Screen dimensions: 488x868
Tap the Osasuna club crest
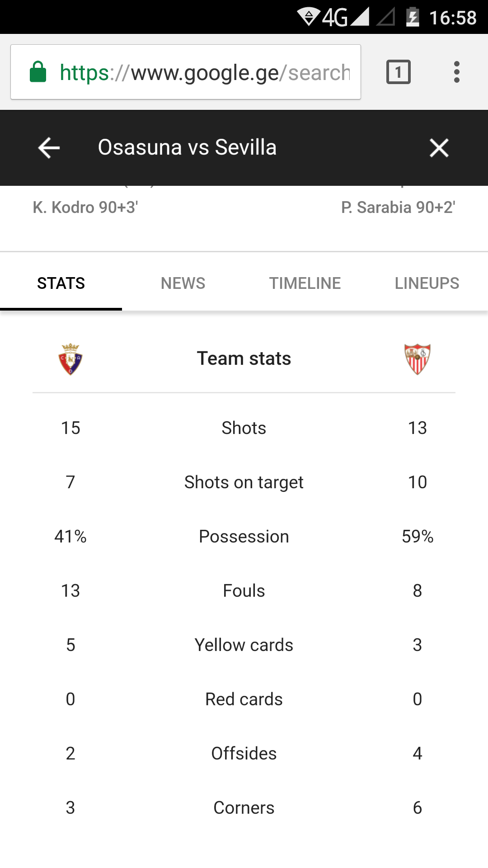coord(70,359)
